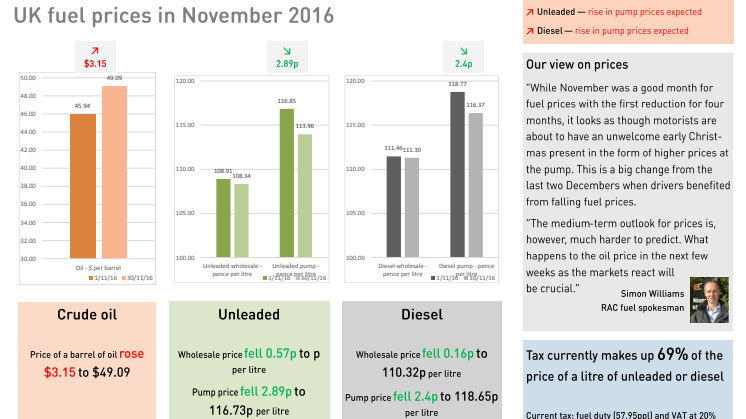Viewport: 746px width, 419px height.
Task: Select the 45.94 oil price bar
Action: 83,186
